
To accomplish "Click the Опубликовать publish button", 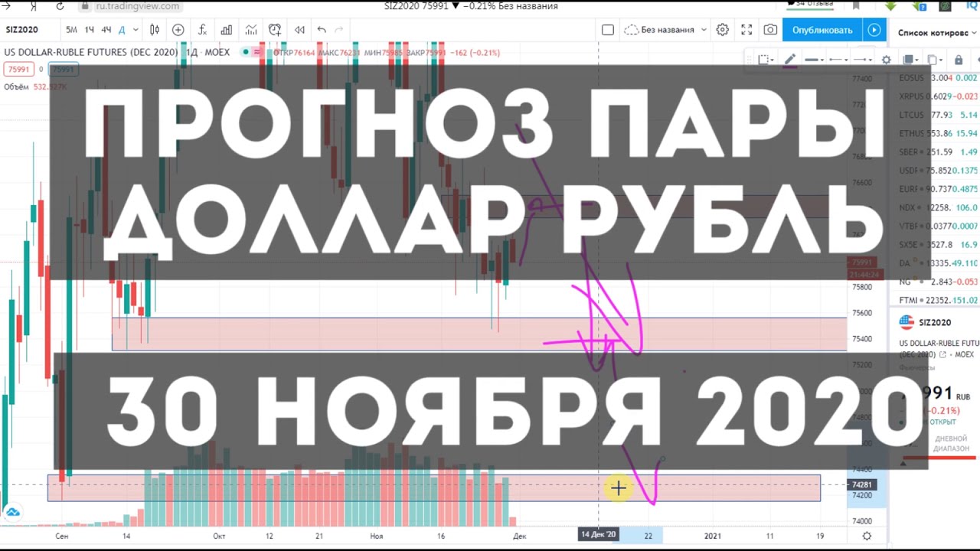I will coord(822,30).
